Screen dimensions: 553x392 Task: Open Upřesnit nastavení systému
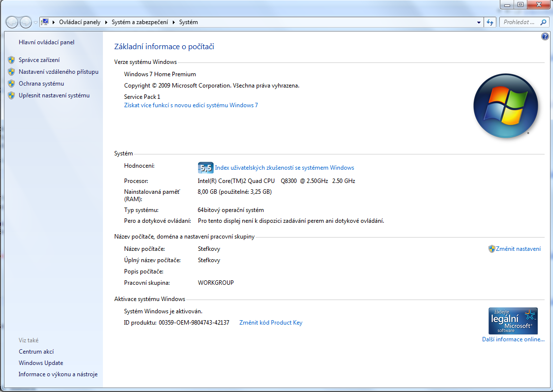pos(54,95)
